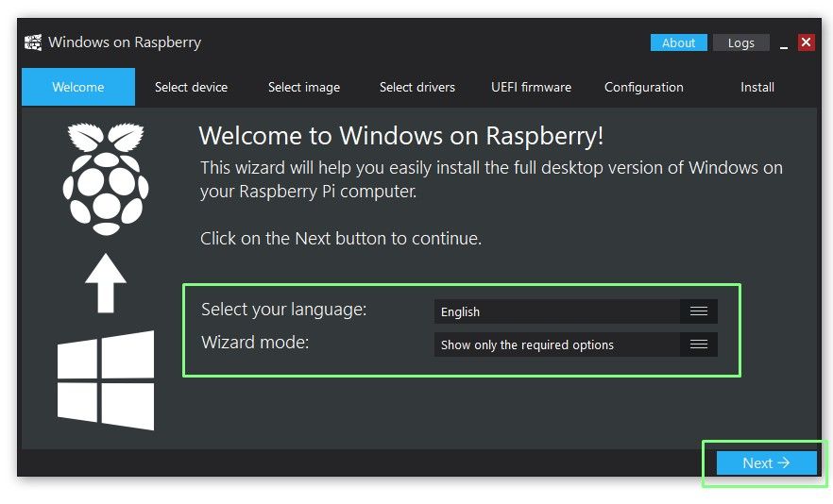Go to the UEFI firmware tab
Viewport: 833px width, 504px height.
pyautogui.click(x=531, y=87)
